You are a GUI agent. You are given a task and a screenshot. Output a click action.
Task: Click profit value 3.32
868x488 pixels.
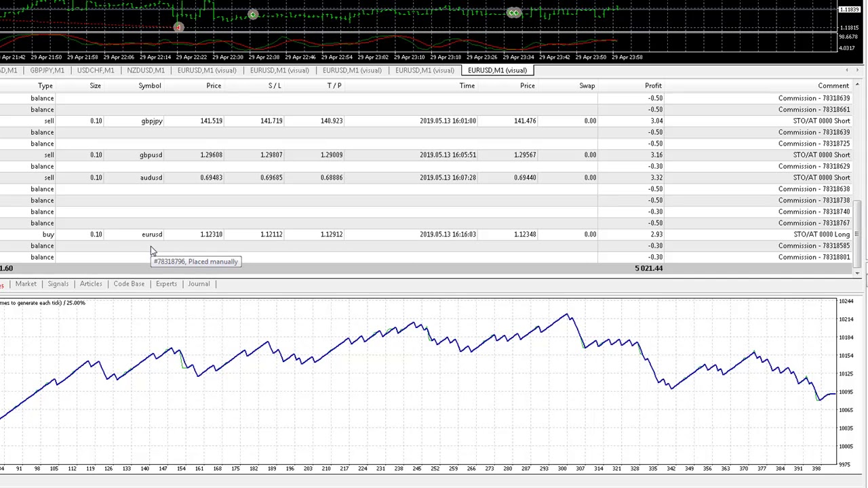656,178
